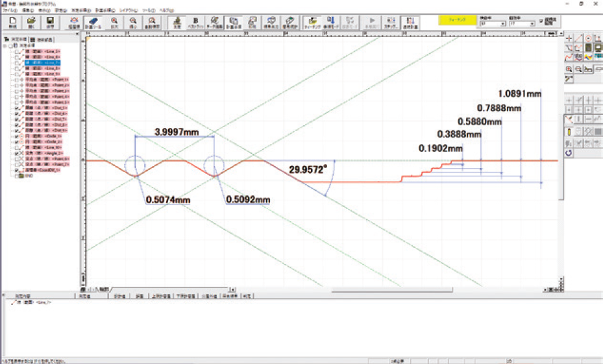Select the line element tool in right palette
This screenshot has height=364, width=603.
(578, 38)
